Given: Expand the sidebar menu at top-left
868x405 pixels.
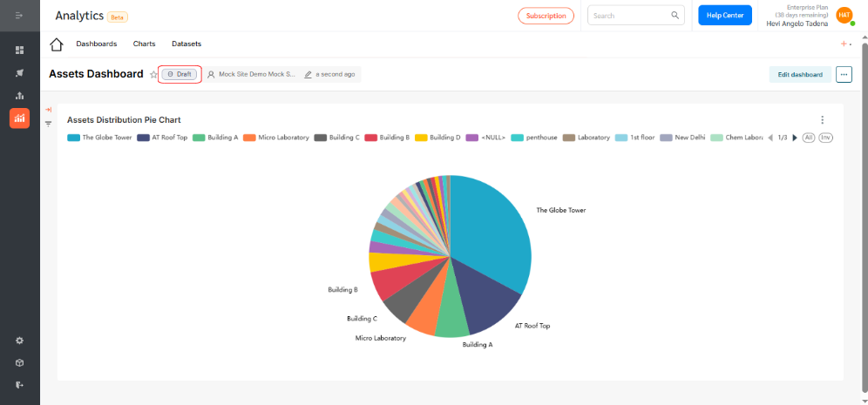Looking at the screenshot, I should pos(19,16).
